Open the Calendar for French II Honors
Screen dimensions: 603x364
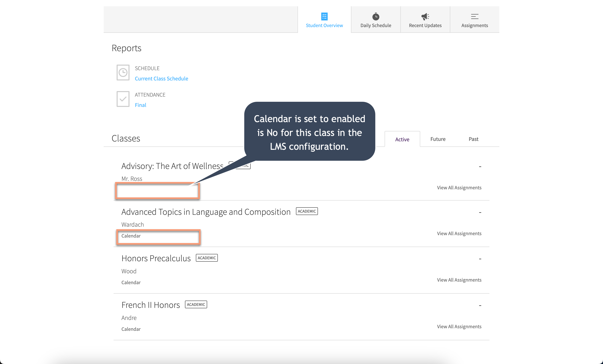(x=131, y=329)
